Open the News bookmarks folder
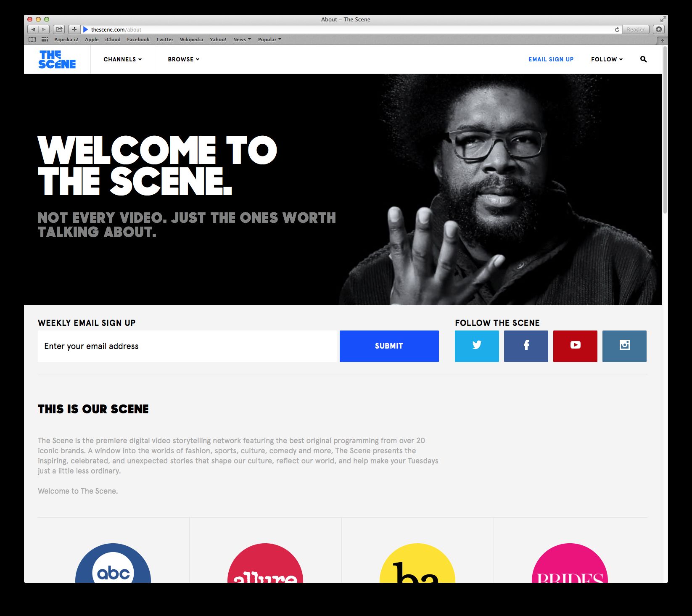Screen dimensions: 692x616 click(x=242, y=40)
